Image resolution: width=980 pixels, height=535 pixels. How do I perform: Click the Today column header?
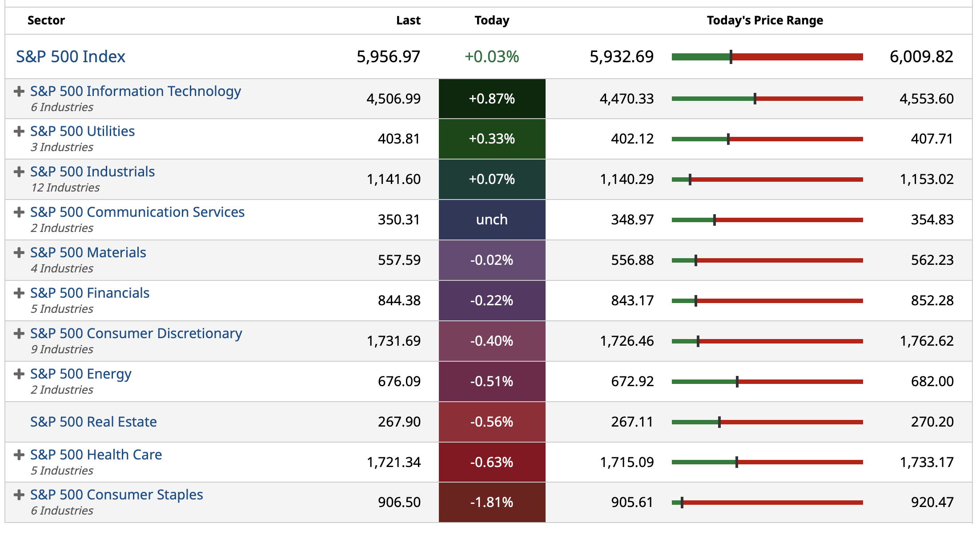click(x=492, y=20)
